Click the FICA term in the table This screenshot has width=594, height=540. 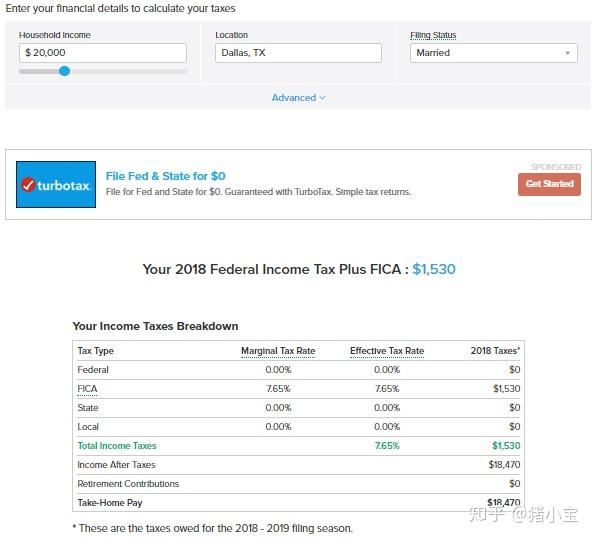pyautogui.click(x=87, y=389)
